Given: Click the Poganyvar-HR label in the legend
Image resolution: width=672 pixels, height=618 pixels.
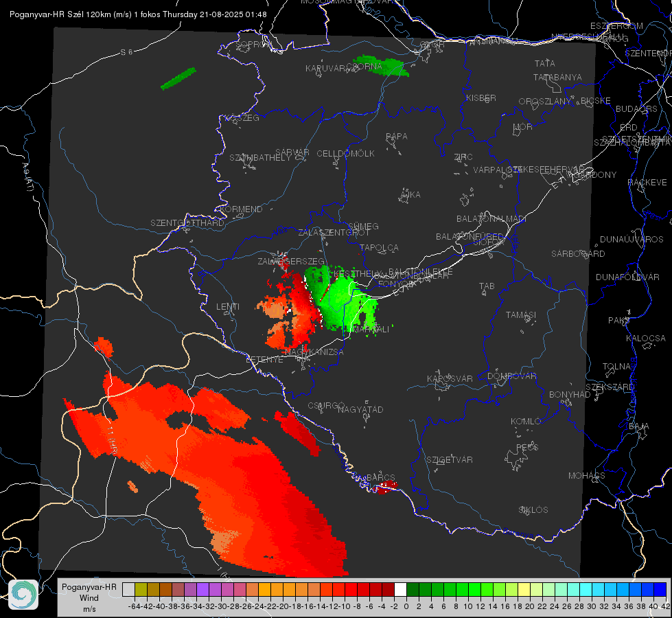Looking at the screenshot, I should click(x=89, y=587).
